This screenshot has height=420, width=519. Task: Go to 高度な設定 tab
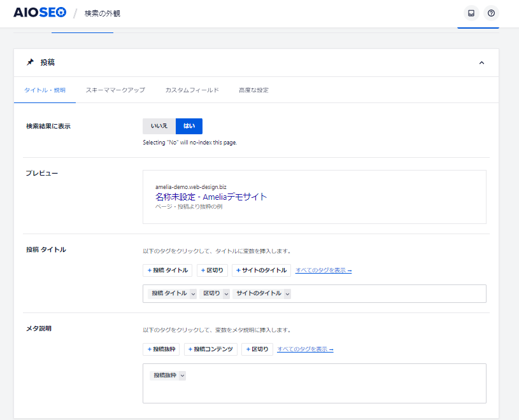253,90
